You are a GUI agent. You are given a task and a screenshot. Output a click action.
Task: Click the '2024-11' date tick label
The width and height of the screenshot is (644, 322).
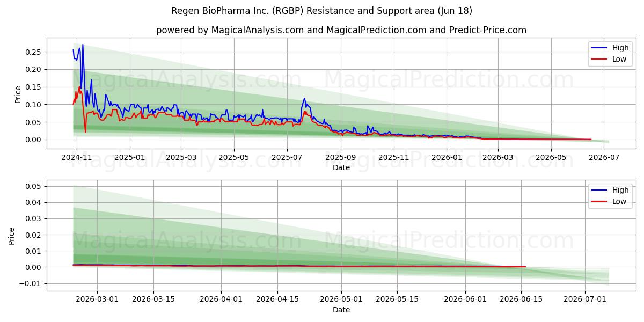pyautogui.click(x=77, y=157)
